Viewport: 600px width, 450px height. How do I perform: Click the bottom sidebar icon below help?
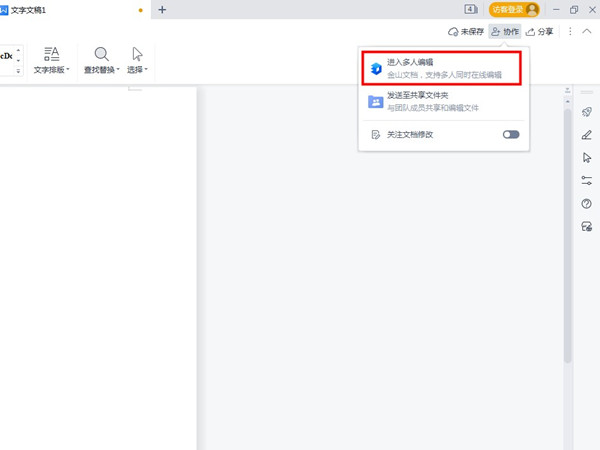pos(587,227)
